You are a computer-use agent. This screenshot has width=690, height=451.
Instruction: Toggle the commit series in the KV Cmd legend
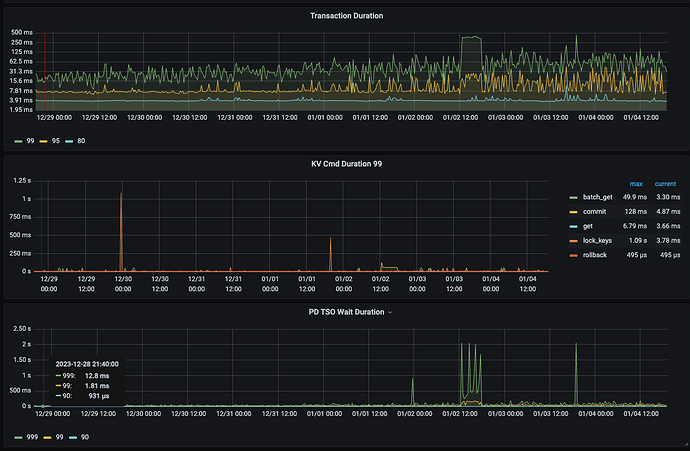[595, 212]
